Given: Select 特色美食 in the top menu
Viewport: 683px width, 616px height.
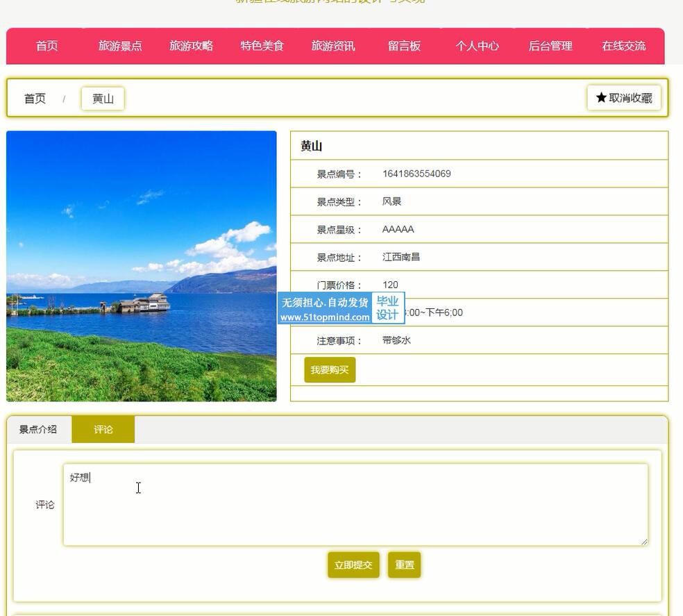Looking at the screenshot, I should (x=262, y=46).
